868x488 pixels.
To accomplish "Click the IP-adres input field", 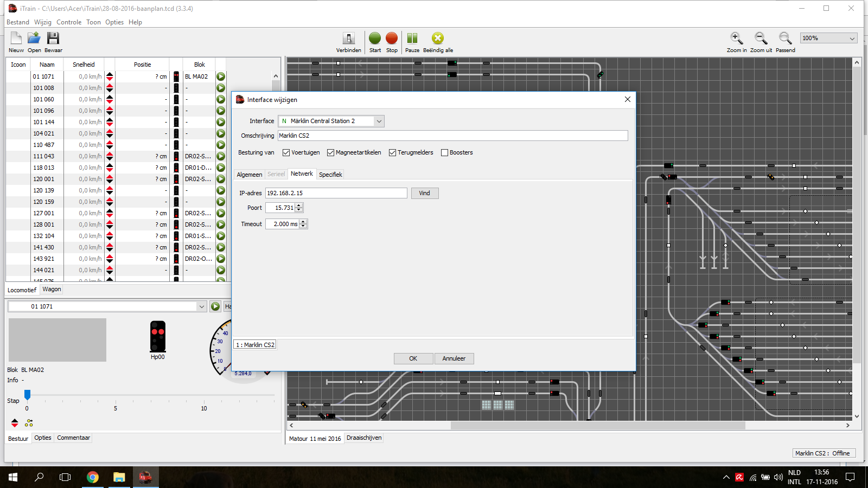I will point(336,193).
